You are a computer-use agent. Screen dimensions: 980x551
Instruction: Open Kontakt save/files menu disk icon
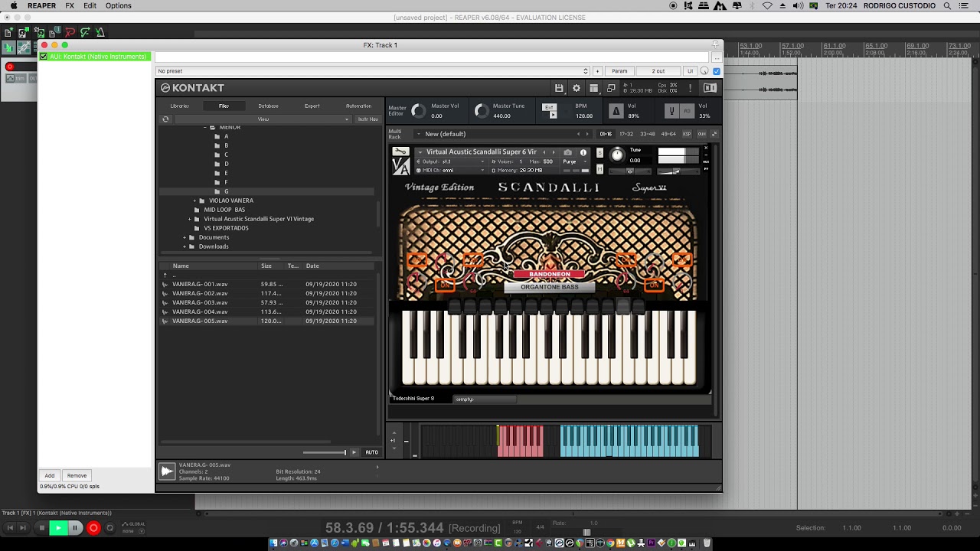[x=559, y=88]
